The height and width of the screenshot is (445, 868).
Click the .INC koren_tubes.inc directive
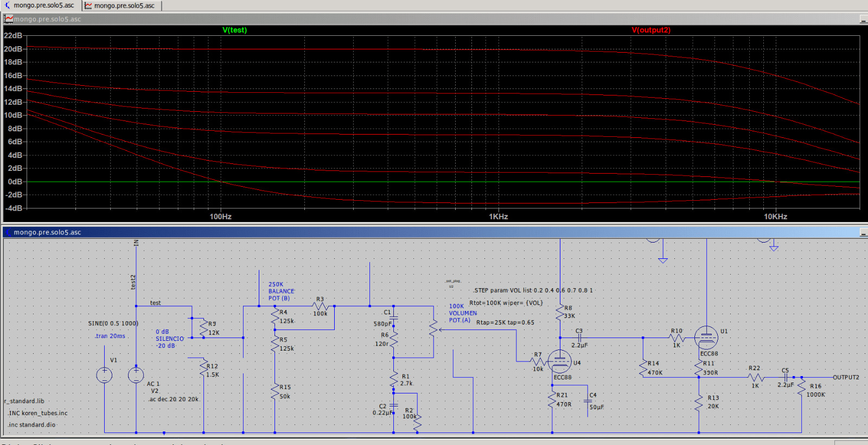click(x=37, y=413)
